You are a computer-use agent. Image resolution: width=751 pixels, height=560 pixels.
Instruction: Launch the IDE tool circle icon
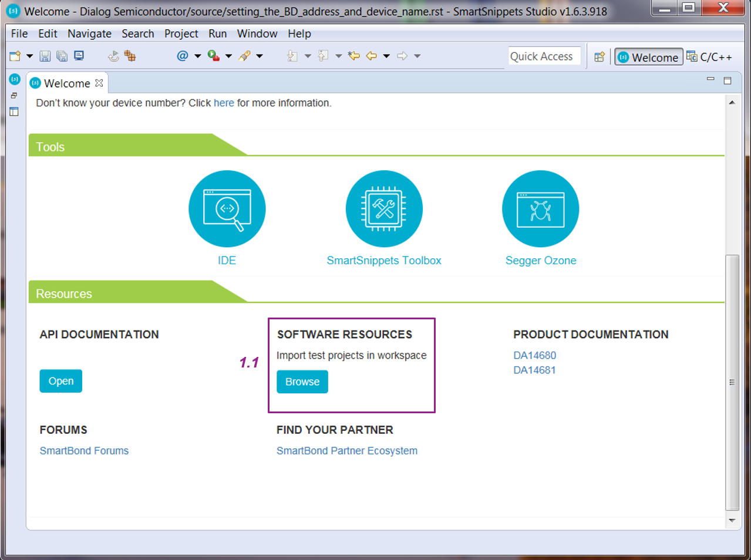coord(227,208)
